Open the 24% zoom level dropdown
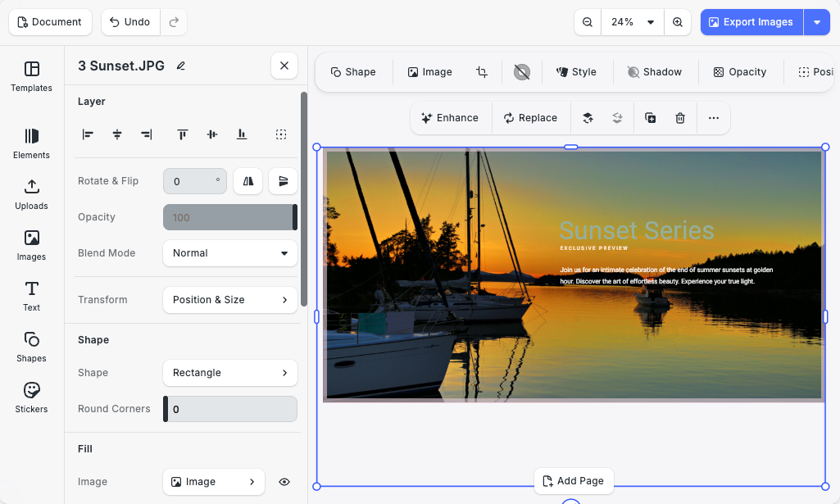The width and height of the screenshot is (840, 504). click(633, 22)
